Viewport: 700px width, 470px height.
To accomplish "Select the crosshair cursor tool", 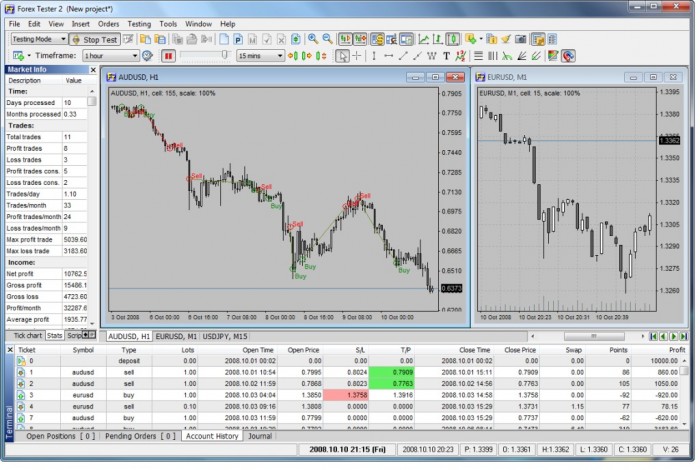I will 358,56.
